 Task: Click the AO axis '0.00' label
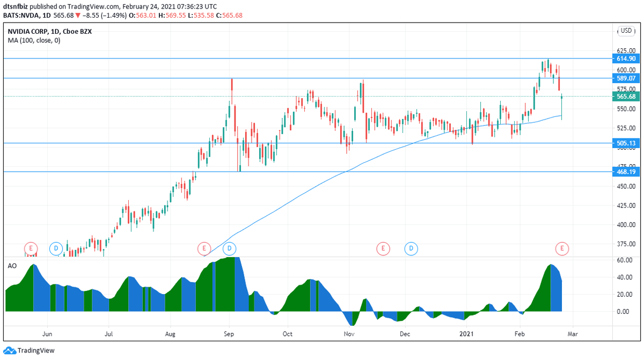[624, 312]
